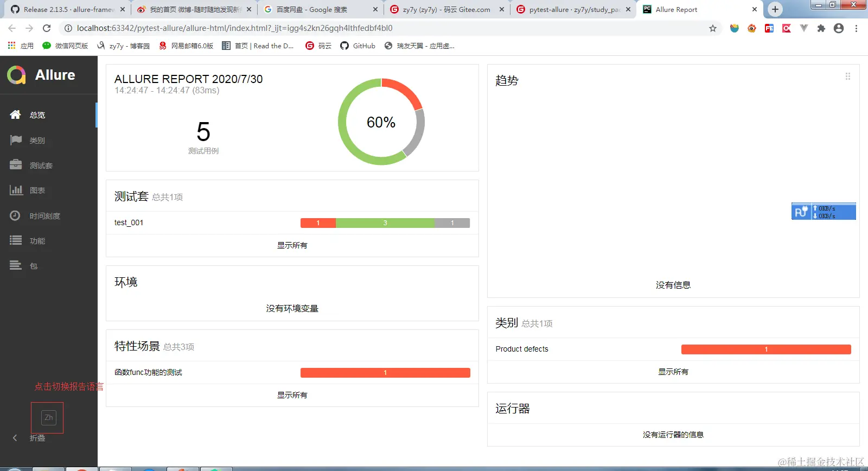The height and width of the screenshot is (471, 868).
Task: Open the test_001 suite row
Action: point(292,222)
